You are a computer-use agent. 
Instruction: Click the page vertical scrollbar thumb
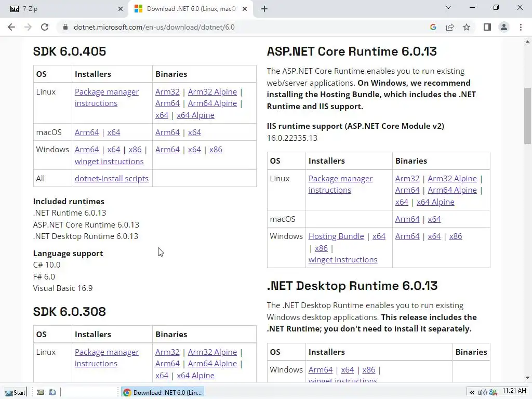coord(527,114)
